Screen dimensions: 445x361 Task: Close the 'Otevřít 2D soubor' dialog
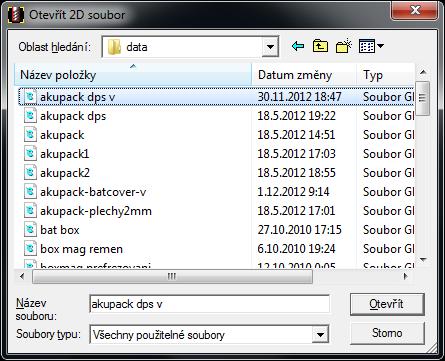(415, 10)
